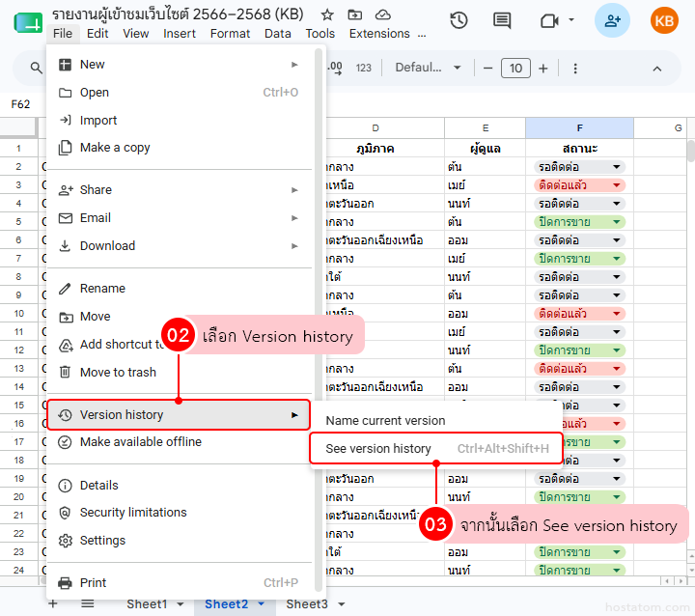Open the KB account avatar
Screen dimensions: 695x616
(x=664, y=20)
